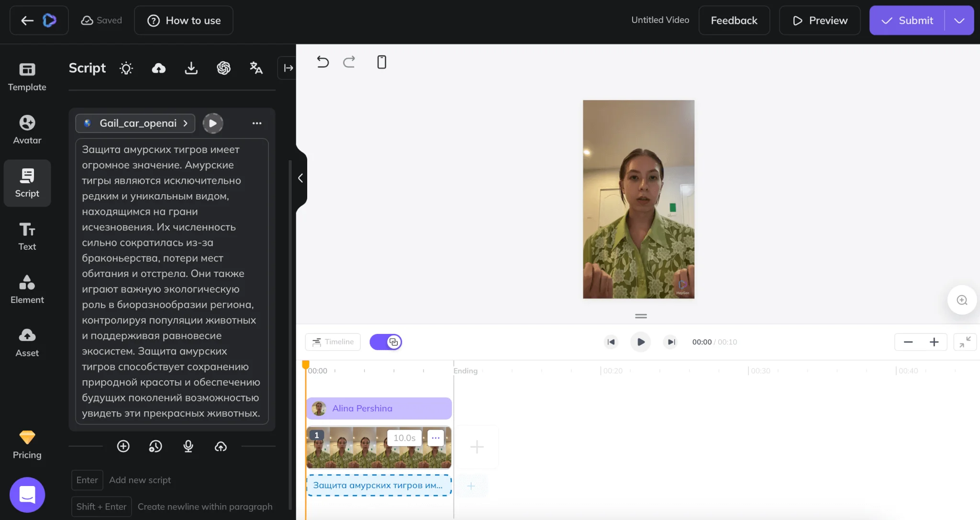Click the timeline zoom-in plus button
Image resolution: width=980 pixels, height=520 pixels.
(x=934, y=342)
